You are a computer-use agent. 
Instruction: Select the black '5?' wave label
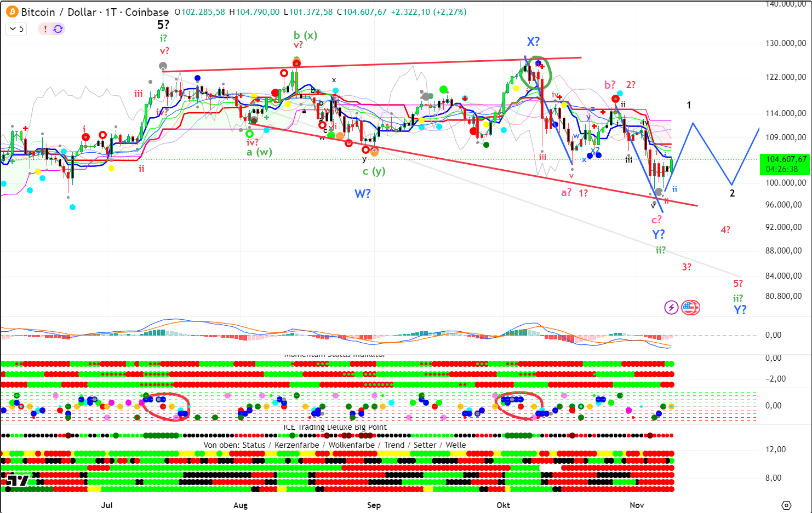point(163,25)
